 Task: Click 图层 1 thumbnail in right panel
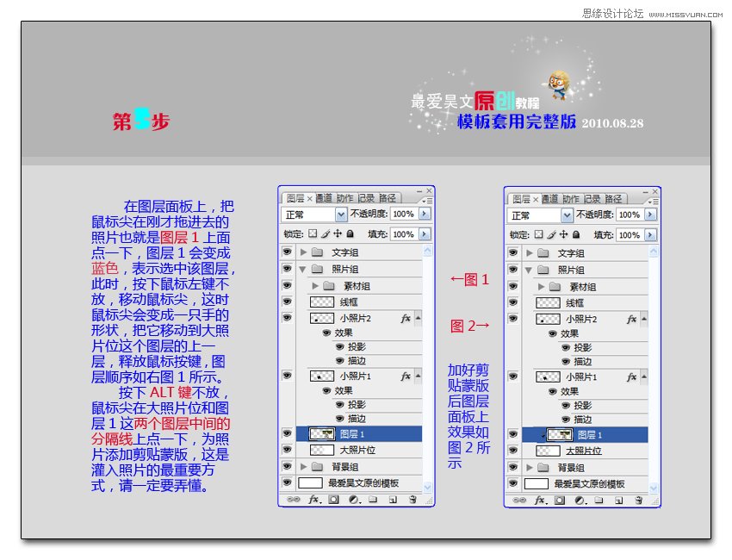[x=560, y=435]
